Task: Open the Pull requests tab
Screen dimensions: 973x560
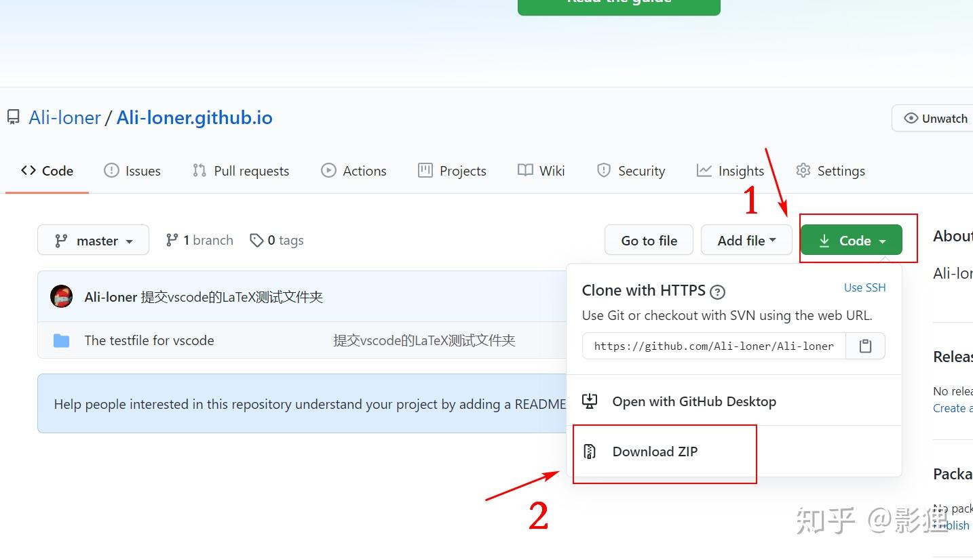Action: (x=241, y=171)
